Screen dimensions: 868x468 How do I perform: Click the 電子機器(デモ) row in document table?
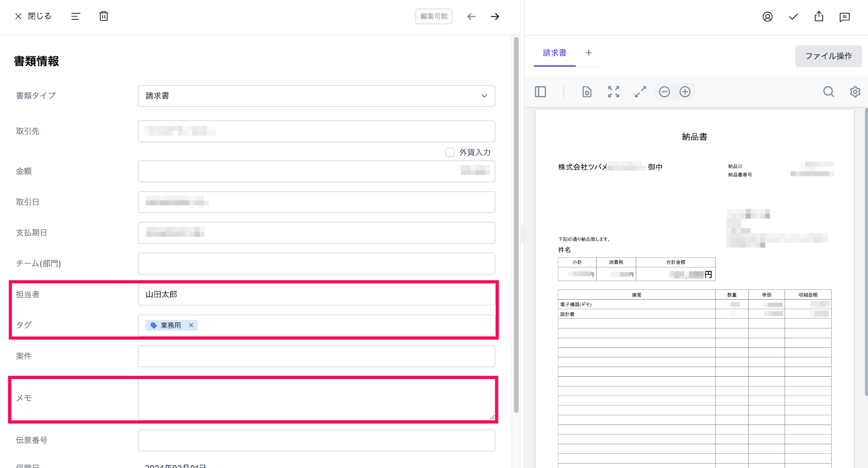pyautogui.click(x=694, y=305)
